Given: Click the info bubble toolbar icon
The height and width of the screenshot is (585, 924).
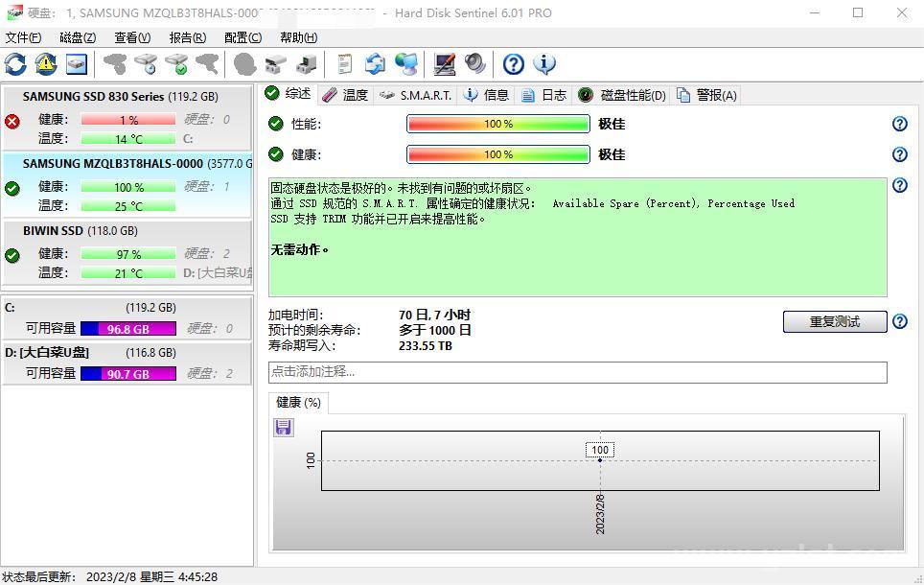Looking at the screenshot, I should 544,63.
